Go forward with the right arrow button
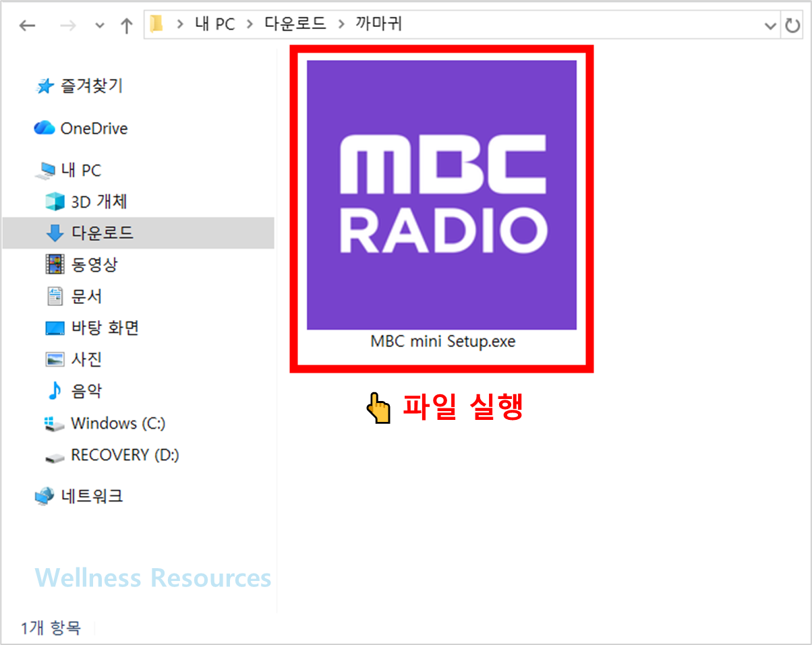This screenshot has width=812, height=645. [x=67, y=26]
